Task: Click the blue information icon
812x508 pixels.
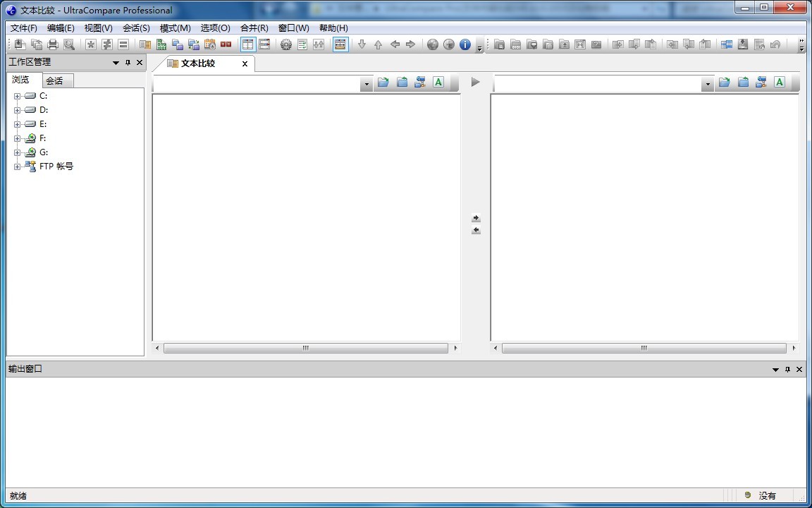Action: [465, 44]
